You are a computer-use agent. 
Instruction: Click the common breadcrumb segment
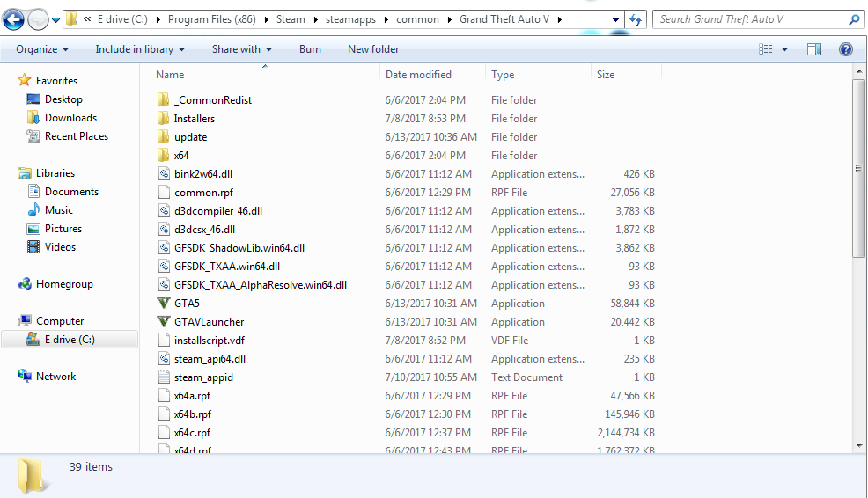pyautogui.click(x=417, y=19)
